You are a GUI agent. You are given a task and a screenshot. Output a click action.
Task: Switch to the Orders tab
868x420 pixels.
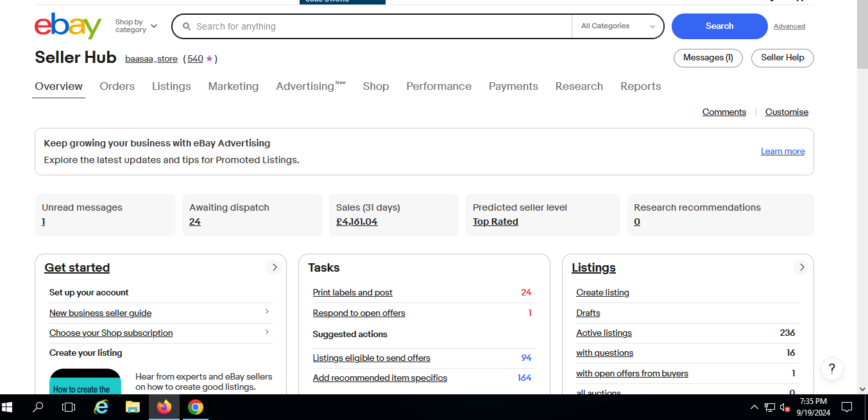[117, 87]
